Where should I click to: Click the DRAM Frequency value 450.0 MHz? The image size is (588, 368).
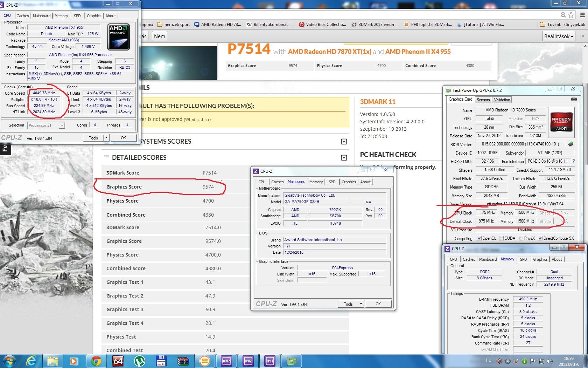[x=528, y=299]
